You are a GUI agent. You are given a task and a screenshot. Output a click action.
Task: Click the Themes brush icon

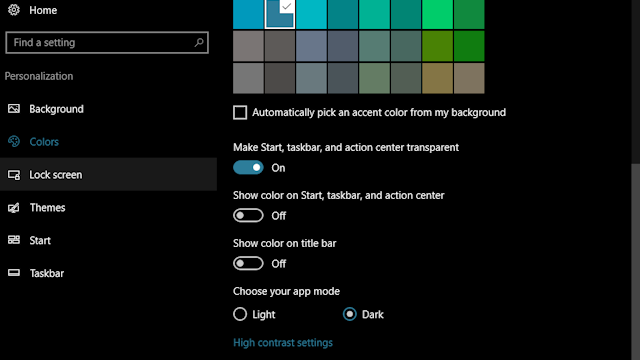click(x=14, y=207)
